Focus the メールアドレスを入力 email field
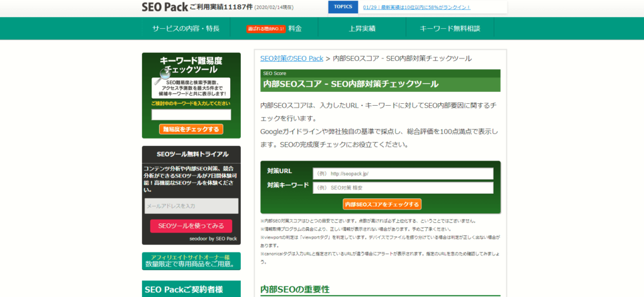Viewport: 644px width, 297px height. 191,206
